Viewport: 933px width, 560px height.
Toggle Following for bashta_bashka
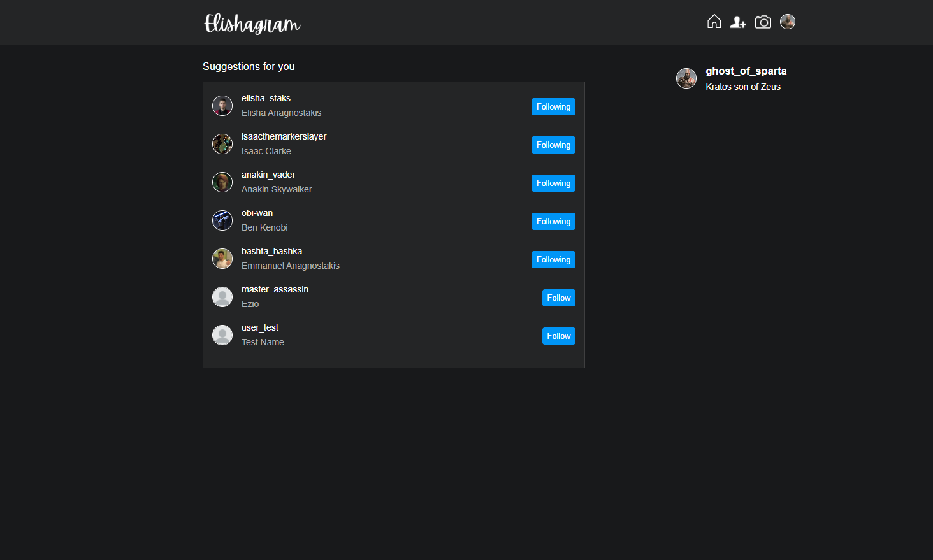point(553,259)
